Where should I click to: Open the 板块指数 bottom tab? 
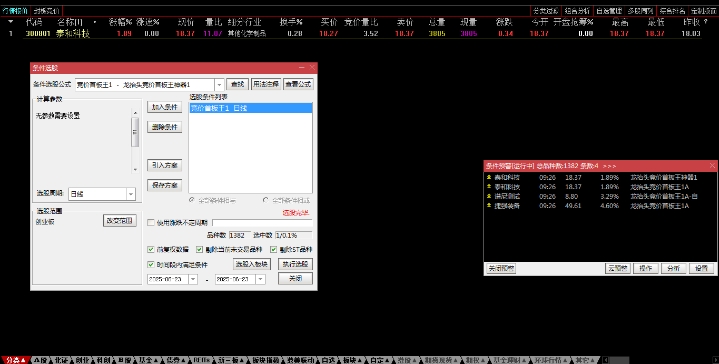[265, 360]
